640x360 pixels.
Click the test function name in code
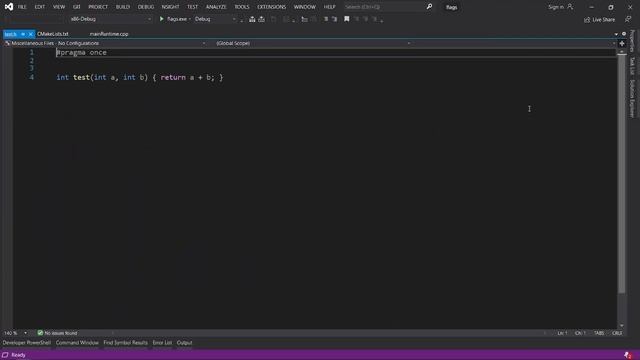pyautogui.click(x=81, y=77)
